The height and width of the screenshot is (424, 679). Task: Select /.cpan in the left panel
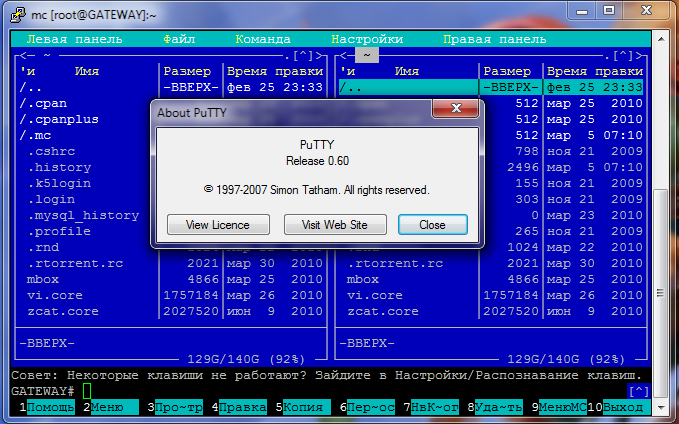43,104
